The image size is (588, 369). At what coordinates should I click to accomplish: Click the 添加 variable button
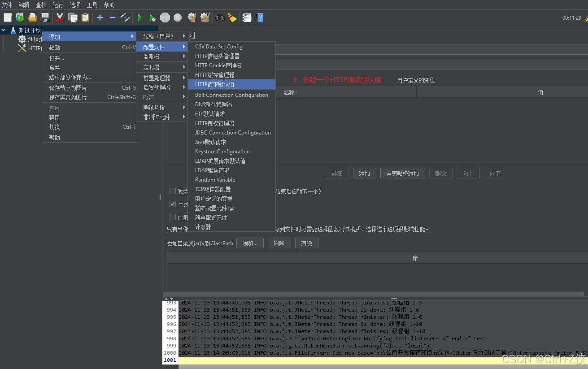pos(364,174)
